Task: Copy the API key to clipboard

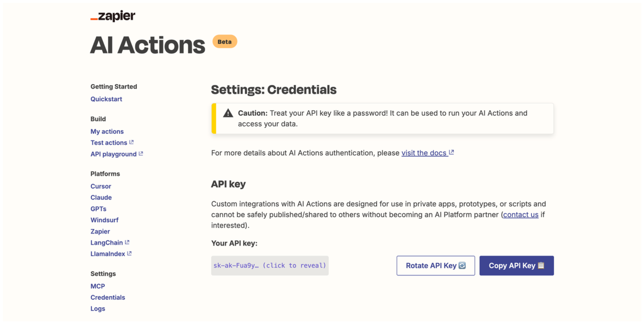Action: click(x=517, y=266)
